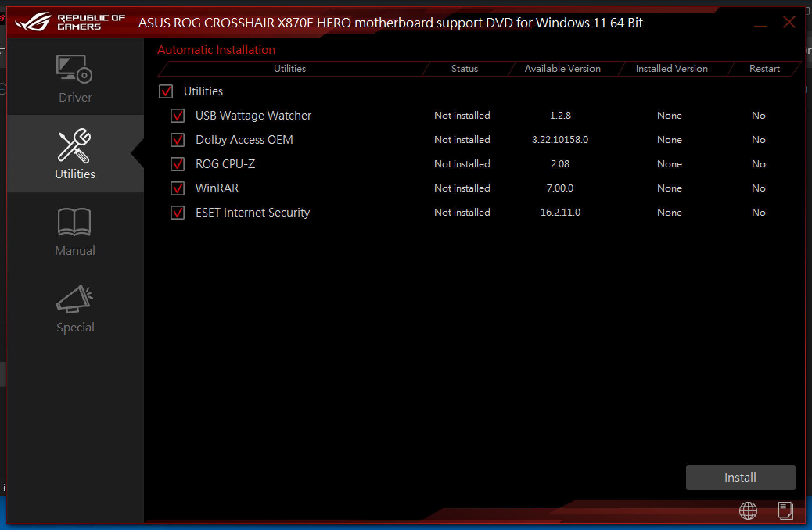Screen dimensions: 812x530
Task: Select the ESET Internet Security row label
Action: [x=252, y=212]
